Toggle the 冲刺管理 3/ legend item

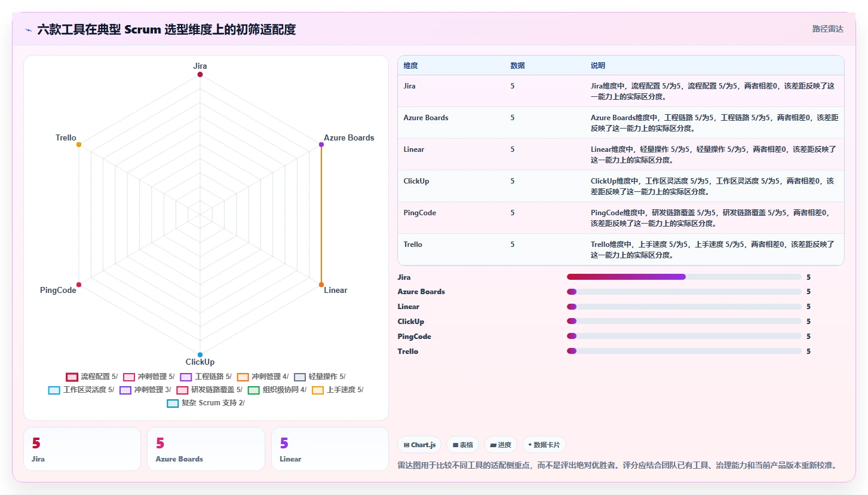click(145, 390)
